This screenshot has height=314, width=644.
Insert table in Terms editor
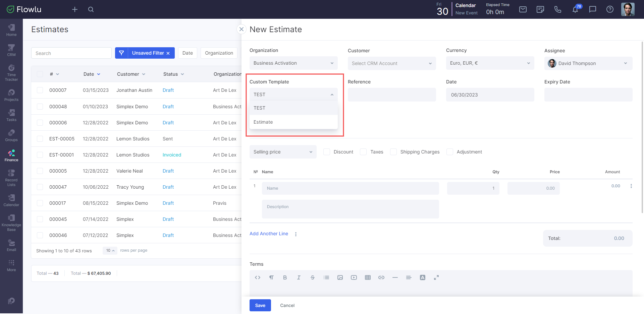[368, 277]
